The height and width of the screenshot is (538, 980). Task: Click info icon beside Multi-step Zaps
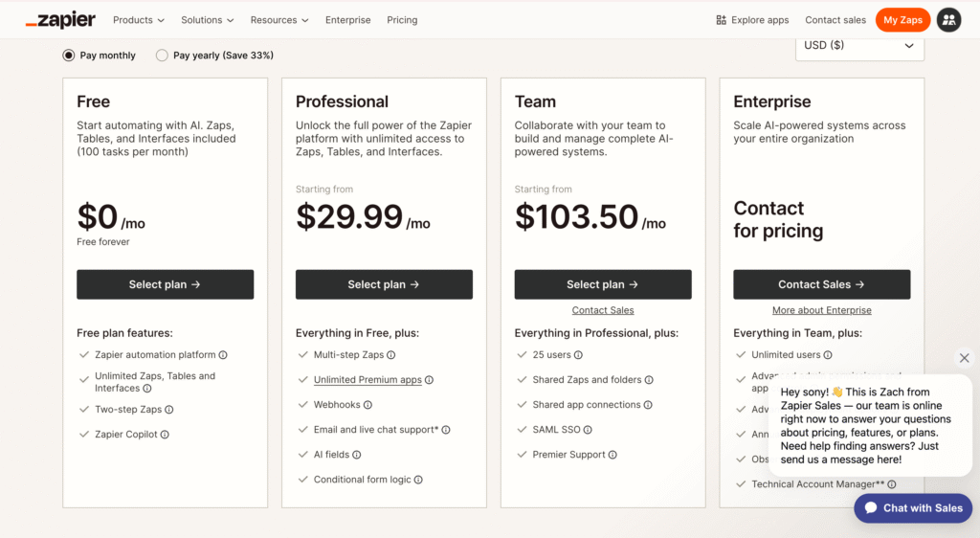click(391, 355)
